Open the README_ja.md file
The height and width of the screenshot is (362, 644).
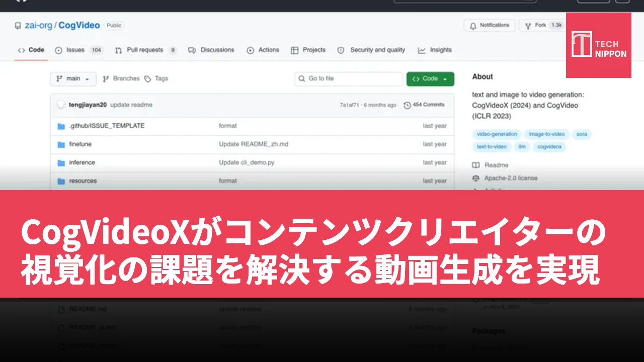point(92,327)
